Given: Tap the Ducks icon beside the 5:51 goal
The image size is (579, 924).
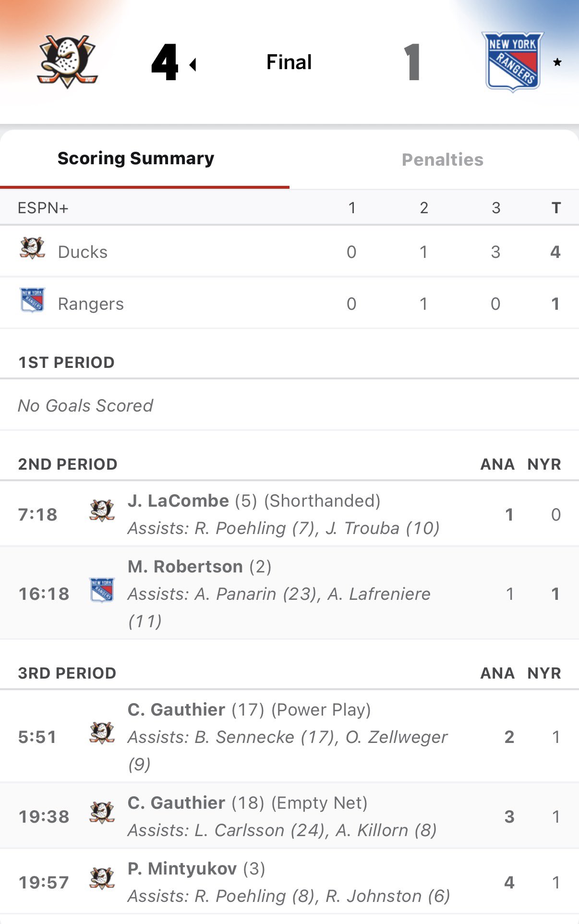Looking at the screenshot, I should (102, 733).
